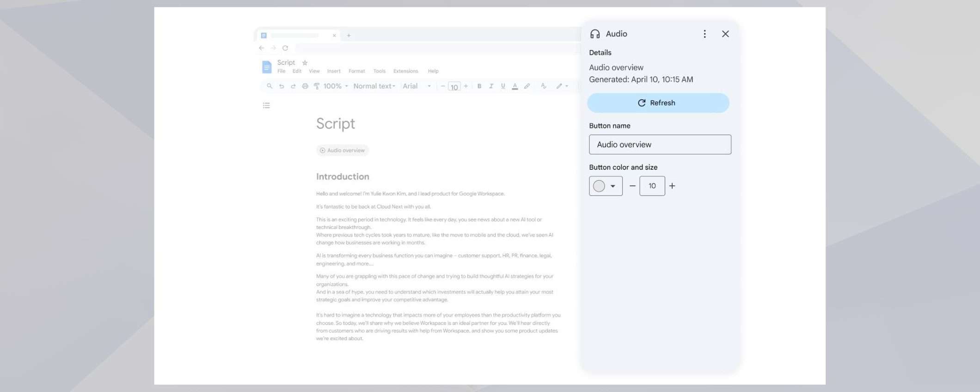
Task: Increase font size in toolbar
Action: tap(466, 86)
